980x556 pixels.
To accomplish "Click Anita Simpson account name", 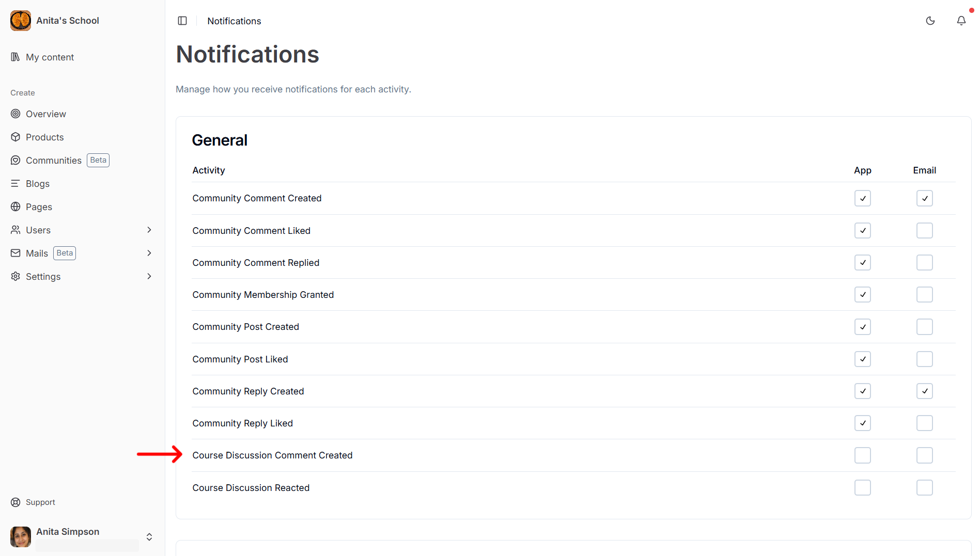I will point(68,532).
